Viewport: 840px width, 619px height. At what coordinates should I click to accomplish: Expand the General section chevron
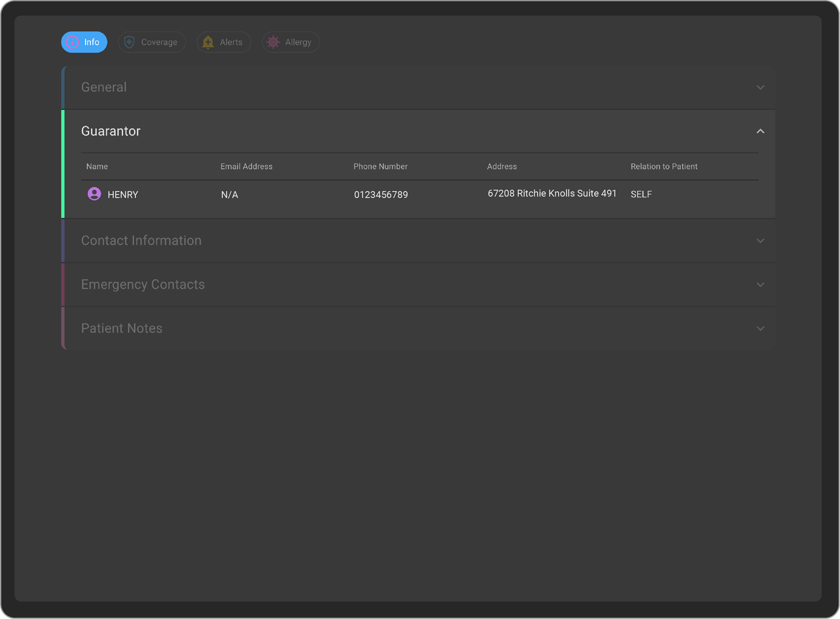coord(760,87)
